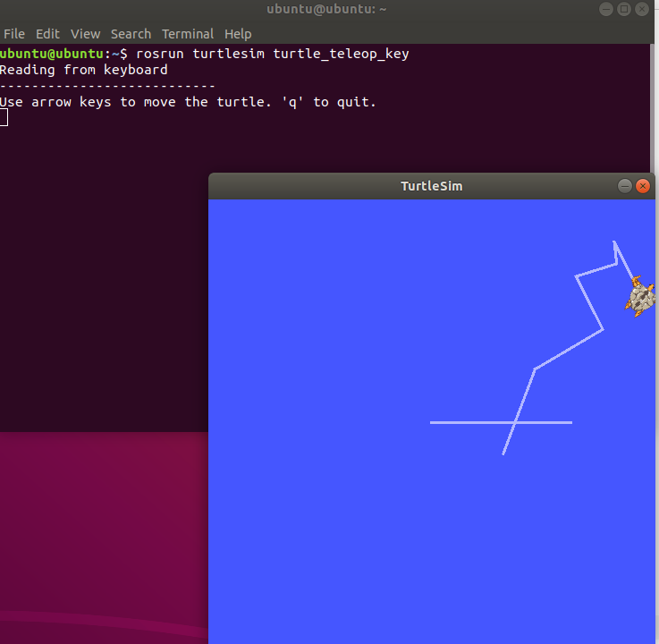Maximize the ubuntu@ubuntu terminal window
The image size is (659, 644).
pyautogui.click(x=624, y=9)
